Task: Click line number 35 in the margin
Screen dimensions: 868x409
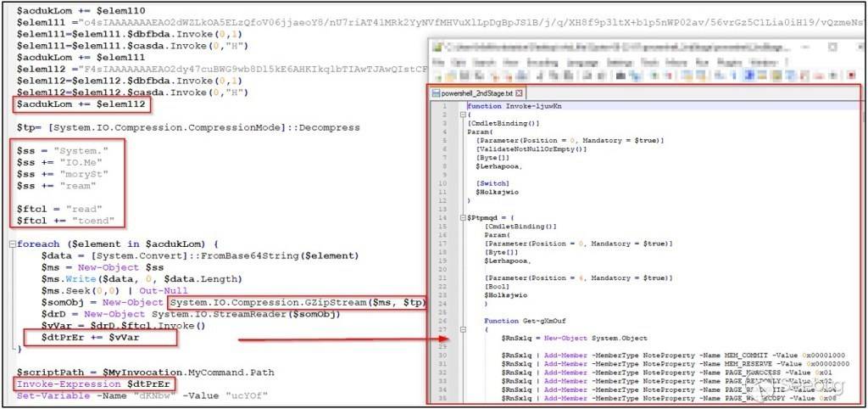Action: pyautogui.click(x=443, y=398)
